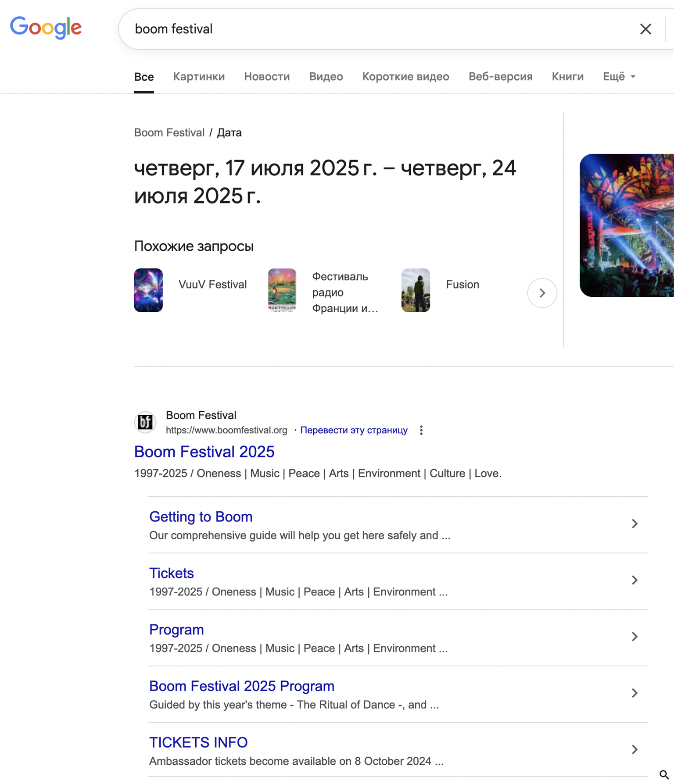Open the Tickets sitelink
Screen dimensions: 674x784
[x=172, y=574]
